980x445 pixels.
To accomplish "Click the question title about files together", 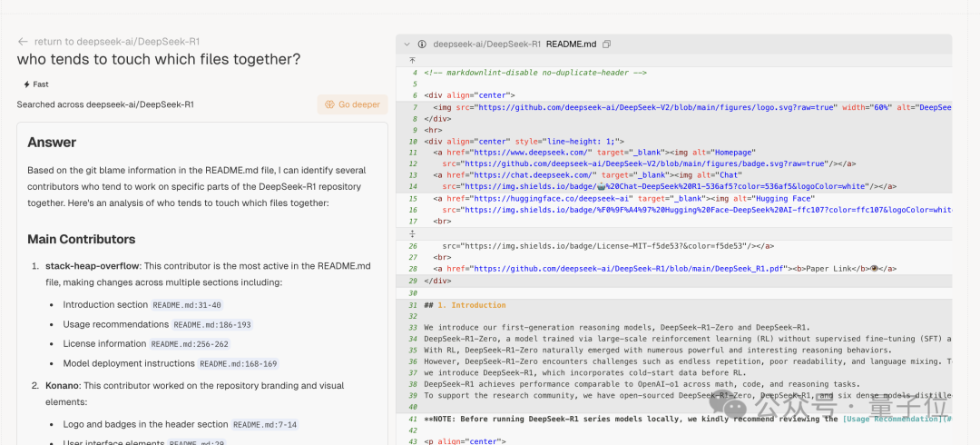I will tap(159, 59).
